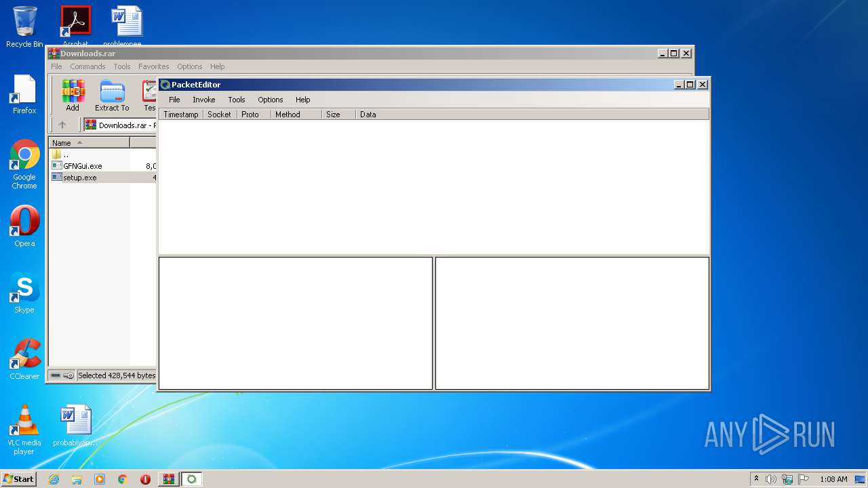868x488 pixels.
Task: Launch Chrome from the taskbar
Action: pos(122,479)
